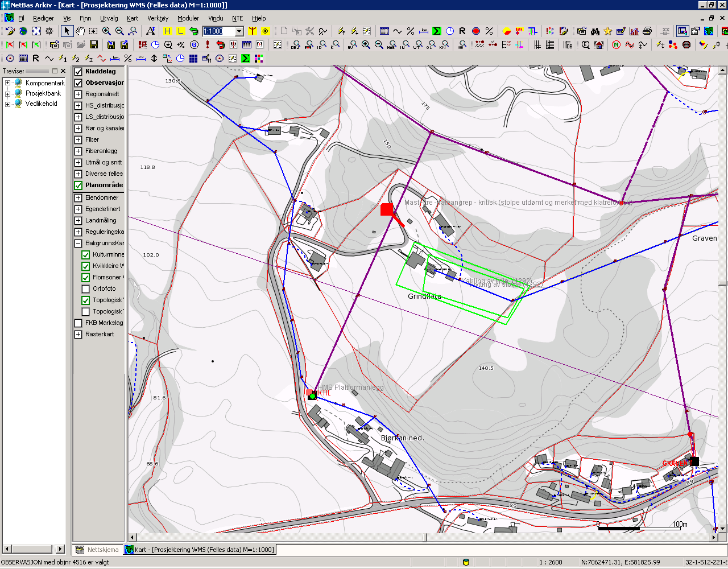The image size is (728, 569).
Task: Select the text A annotation tool
Action: pyautogui.click(x=150, y=31)
